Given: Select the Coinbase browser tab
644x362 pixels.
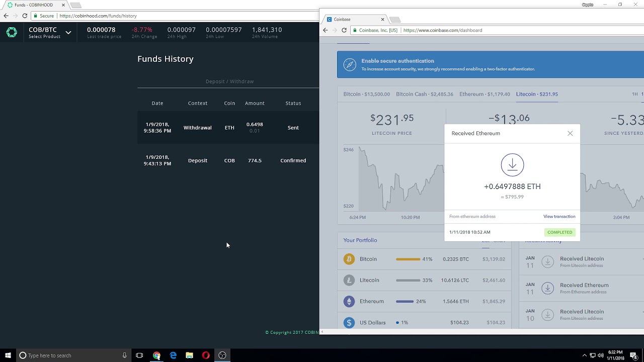Looking at the screenshot, I should click(x=355, y=19).
